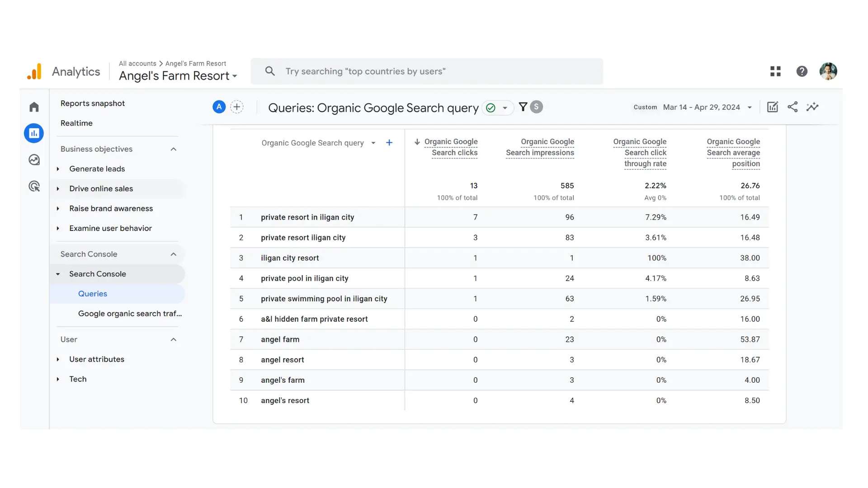868x488 pixels.
Task: Open the Home icon in left rail
Action: tap(34, 107)
